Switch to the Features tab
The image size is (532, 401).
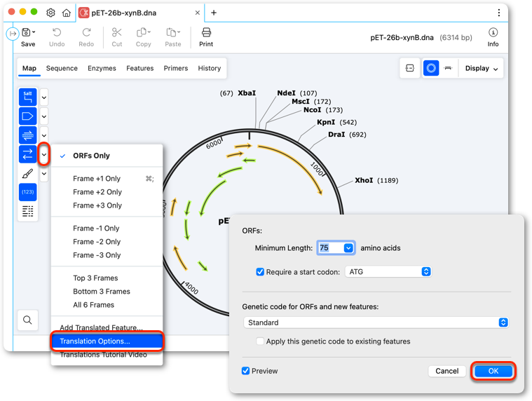click(139, 68)
